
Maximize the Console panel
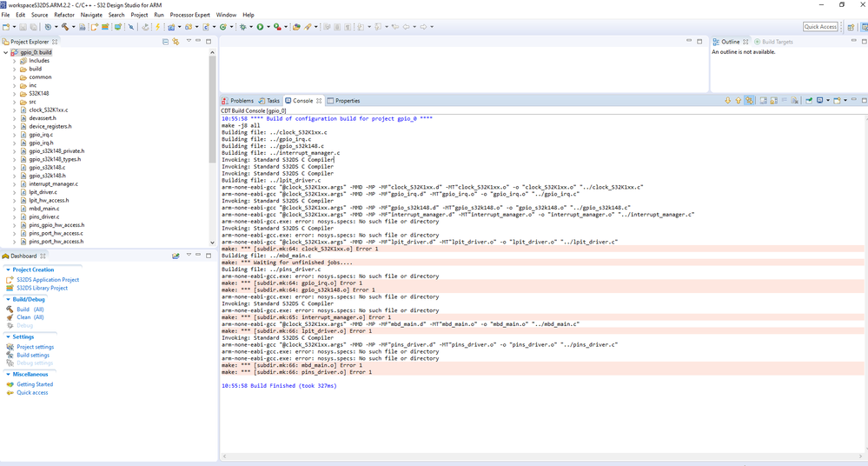(x=865, y=100)
